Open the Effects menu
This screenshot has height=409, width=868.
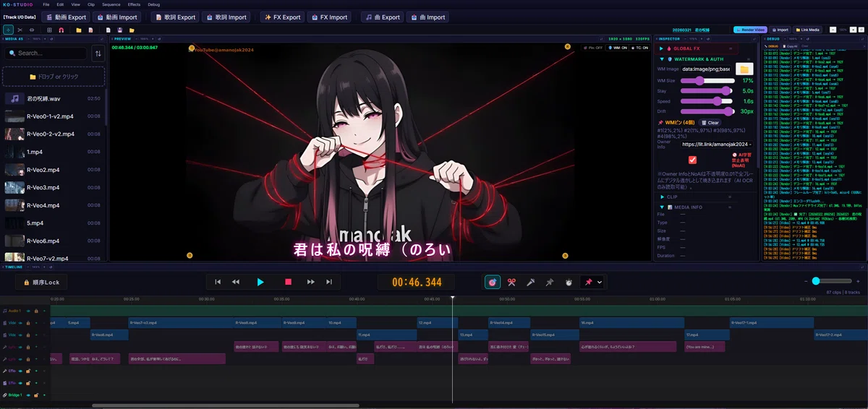click(134, 4)
